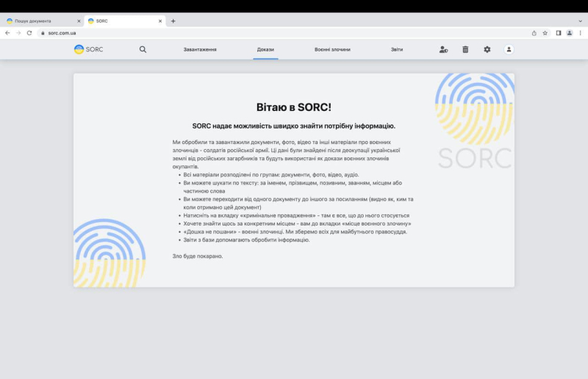Toggle the browser side panel icon
Screen dimensions: 588x379
(559, 33)
